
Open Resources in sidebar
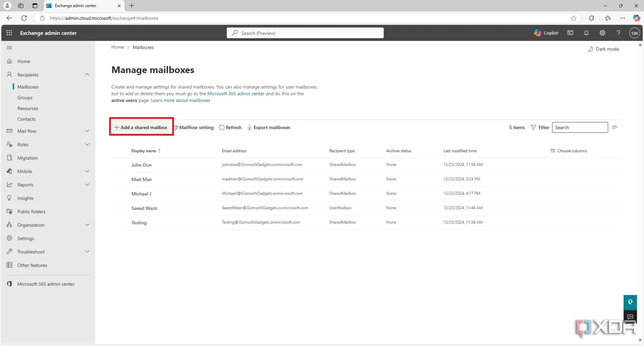(x=28, y=108)
